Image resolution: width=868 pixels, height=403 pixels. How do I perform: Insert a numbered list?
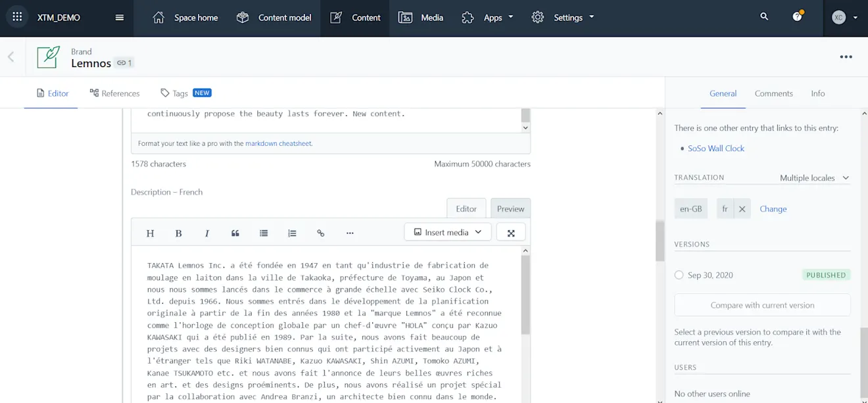pos(292,233)
